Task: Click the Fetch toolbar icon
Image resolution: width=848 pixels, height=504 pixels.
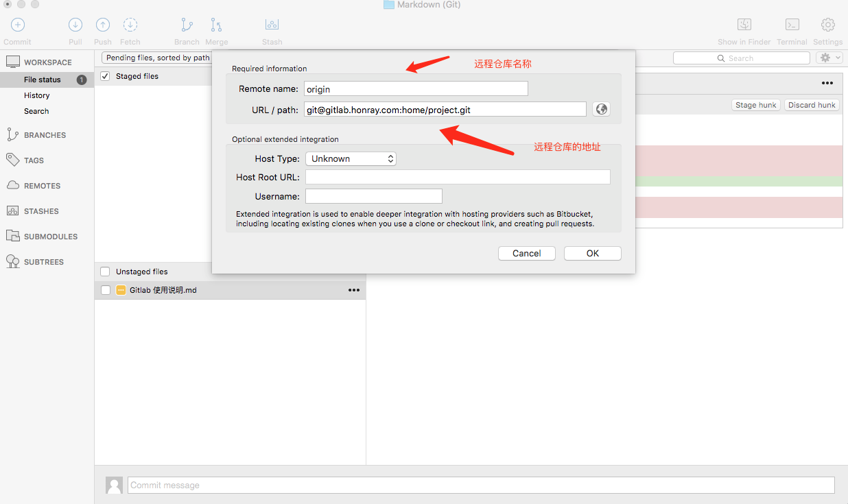Action: 130,25
